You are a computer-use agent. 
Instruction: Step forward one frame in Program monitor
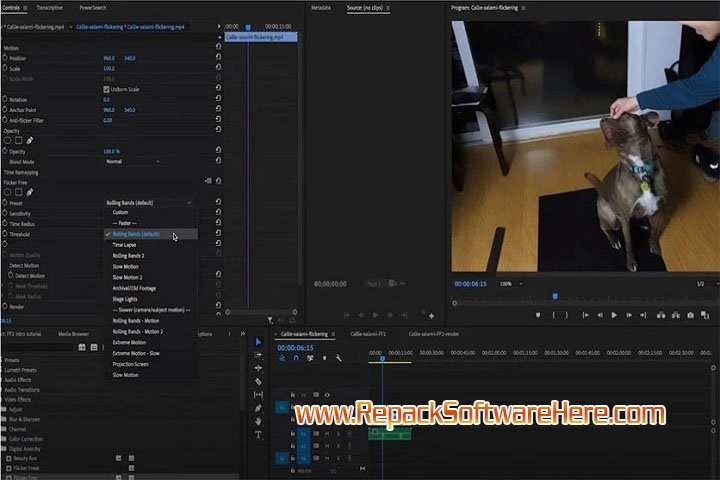click(x=629, y=315)
